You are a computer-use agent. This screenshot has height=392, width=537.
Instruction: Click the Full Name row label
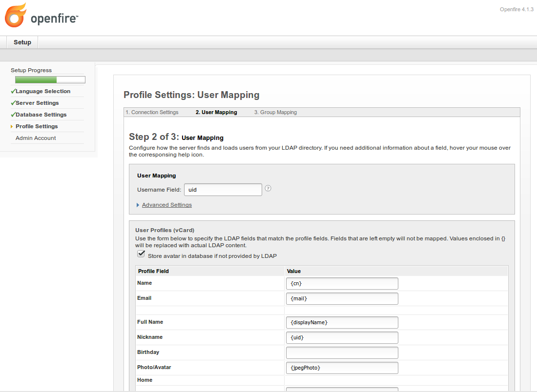tap(150, 322)
